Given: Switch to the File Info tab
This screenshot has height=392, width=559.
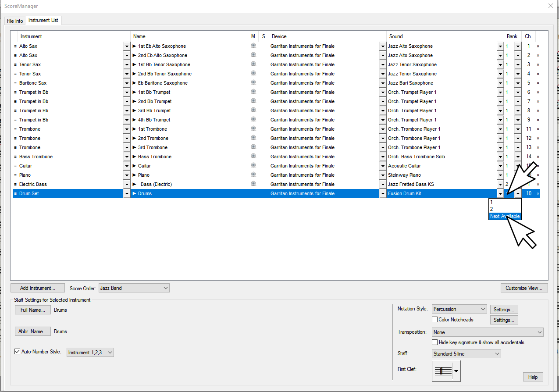Looking at the screenshot, I should 15,21.
